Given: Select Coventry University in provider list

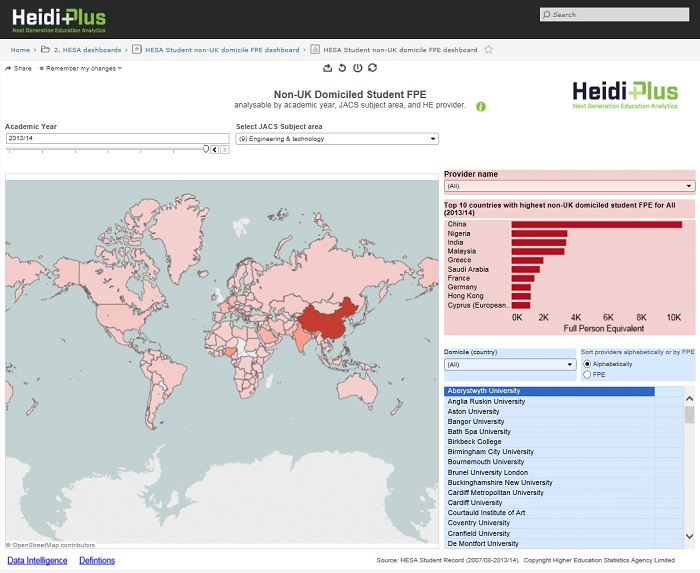Looking at the screenshot, I should click(x=564, y=523).
